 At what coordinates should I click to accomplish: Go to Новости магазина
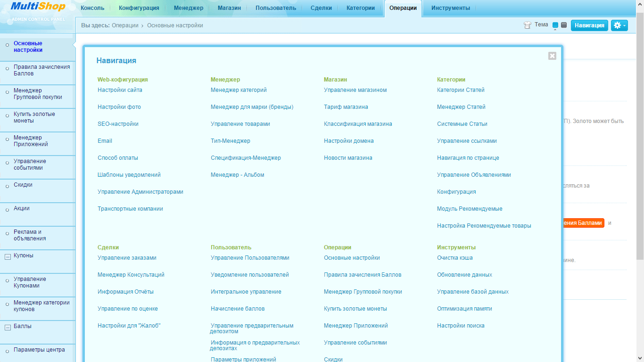(348, 158)
